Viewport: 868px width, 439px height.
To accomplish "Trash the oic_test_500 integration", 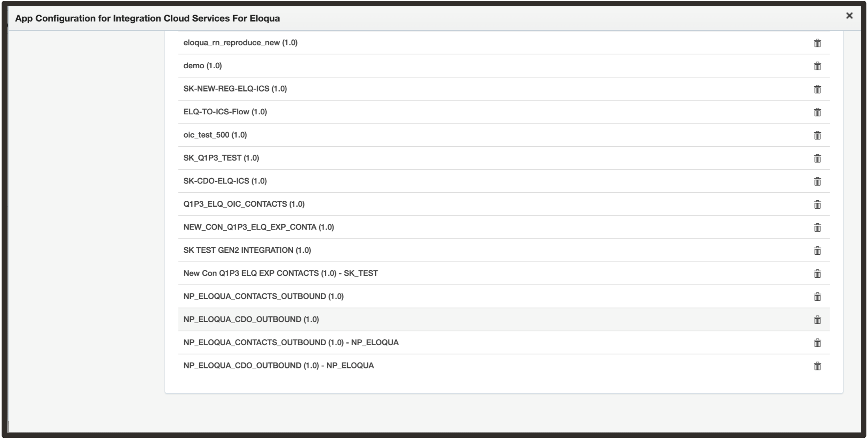I will coord(817,135).
